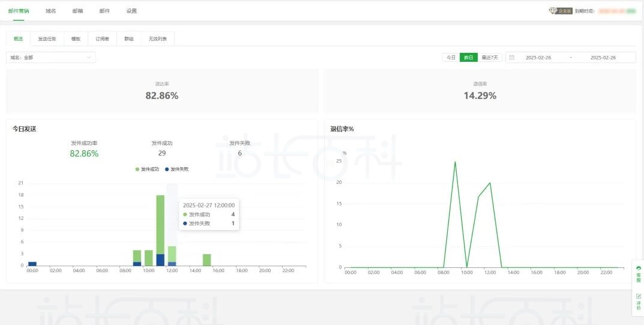Open the 模板 tab

[76, 38]
